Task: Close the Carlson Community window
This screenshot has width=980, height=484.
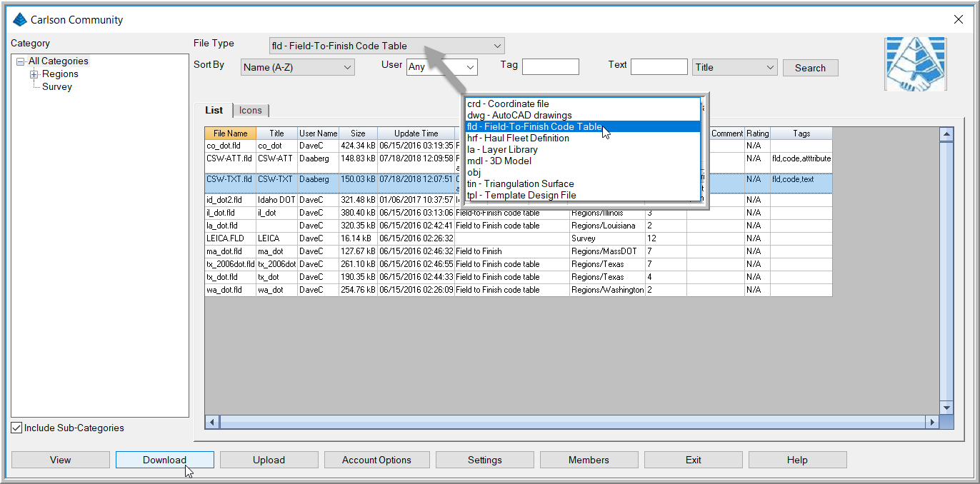Action: (959, 20)
